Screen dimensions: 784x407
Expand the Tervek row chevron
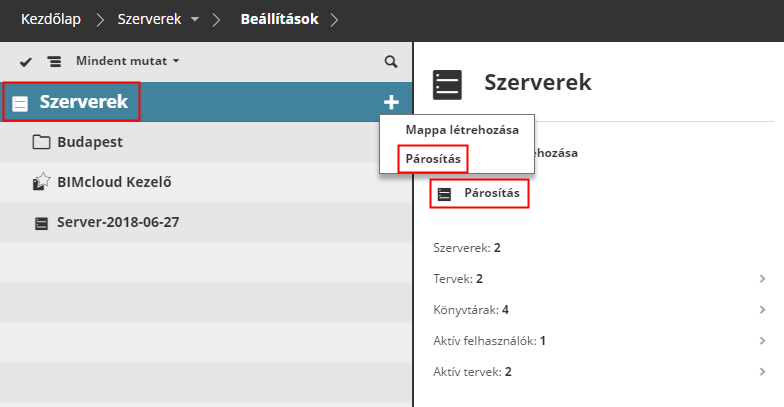tap(762, 278)
